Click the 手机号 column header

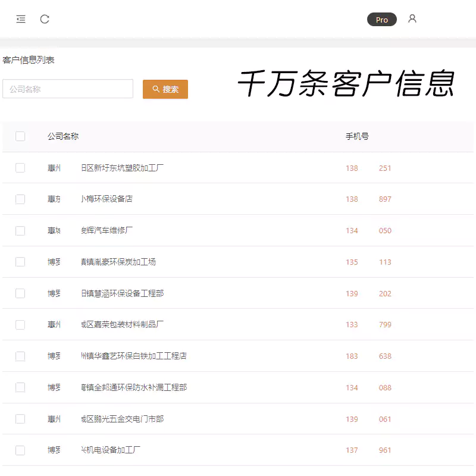[357, 136]
